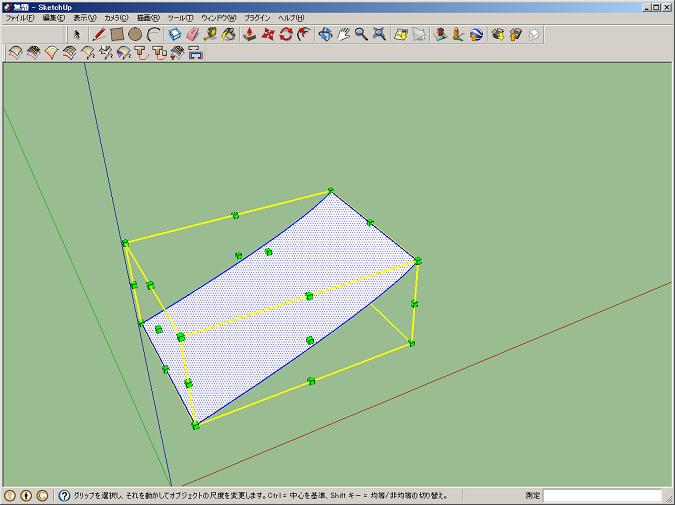Choose the Pan hand tool
Screen dimensions: 675x505
point(343,34)
